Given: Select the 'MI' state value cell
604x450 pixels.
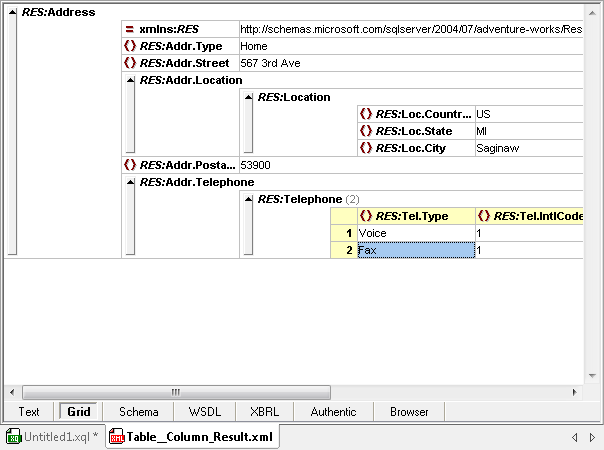Looking at the screenshot, I should (x=529, y=131).
